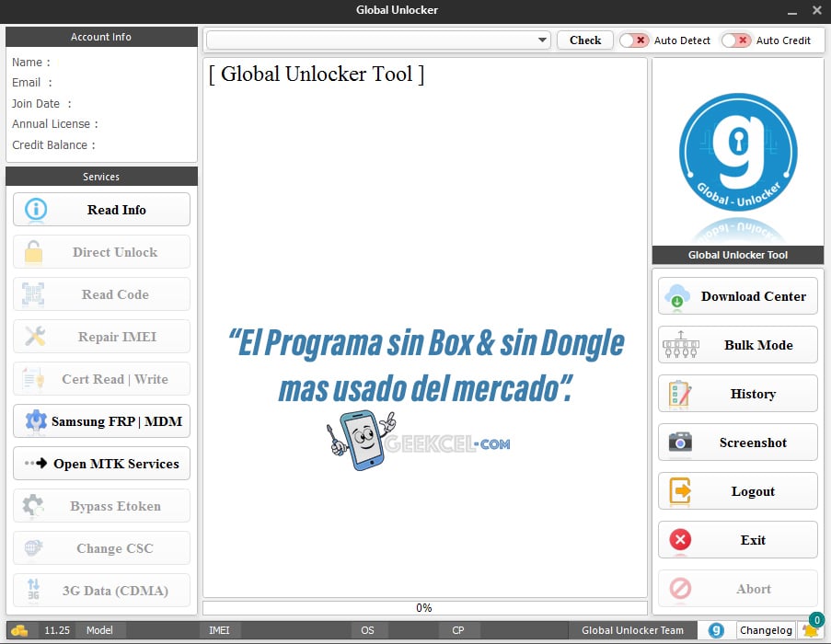Click the Read Code QR icon
The image size is (831, 644).
[33, 294]
